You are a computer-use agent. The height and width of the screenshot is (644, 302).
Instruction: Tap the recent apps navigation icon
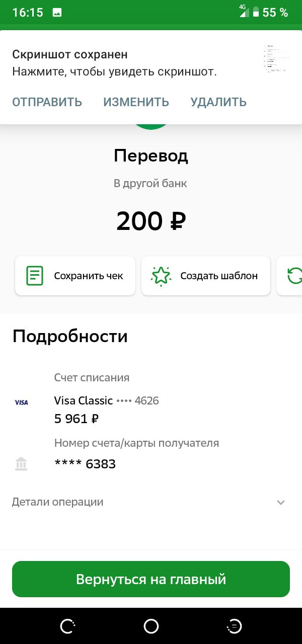coord(235,626)
